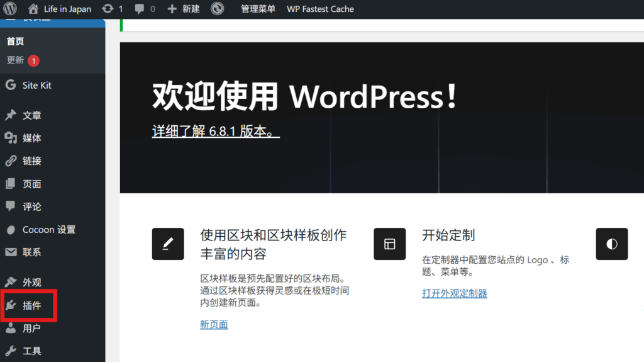
Task: Click the wrench icon for 工具
Action: 11,351
